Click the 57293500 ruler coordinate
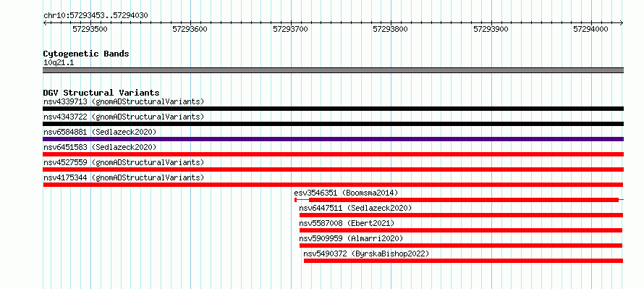The height and width of the screenshot is (289, 644). [90, 29]
